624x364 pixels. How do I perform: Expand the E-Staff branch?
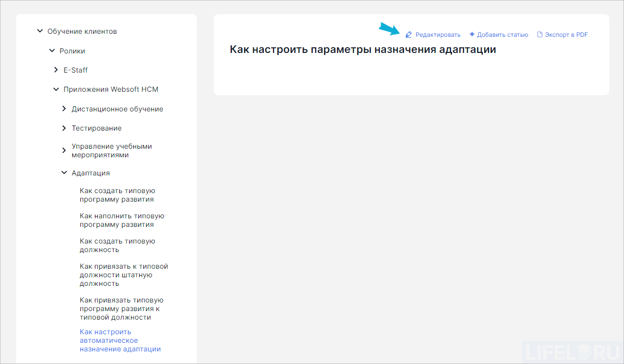pyautogui.click(x=56, y=70)
